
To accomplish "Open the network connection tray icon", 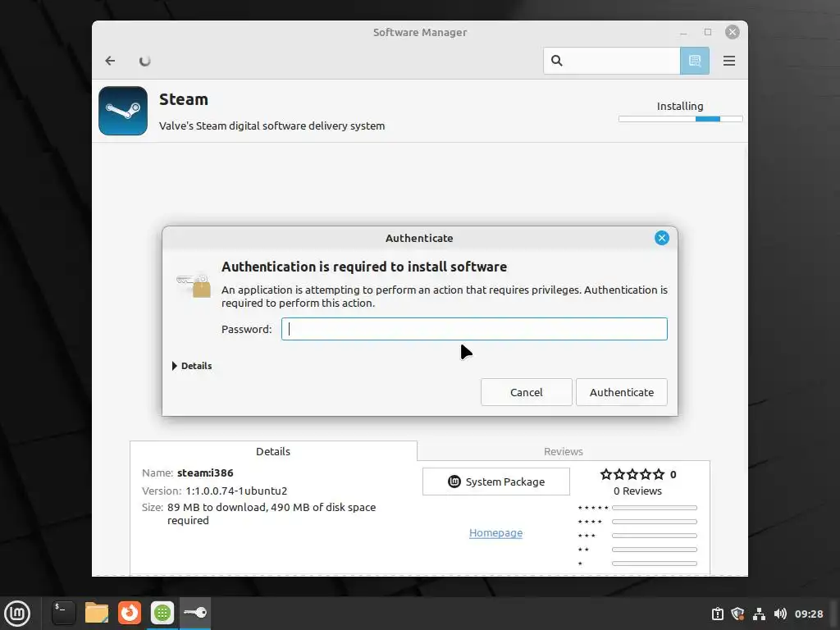I will 759,614.
